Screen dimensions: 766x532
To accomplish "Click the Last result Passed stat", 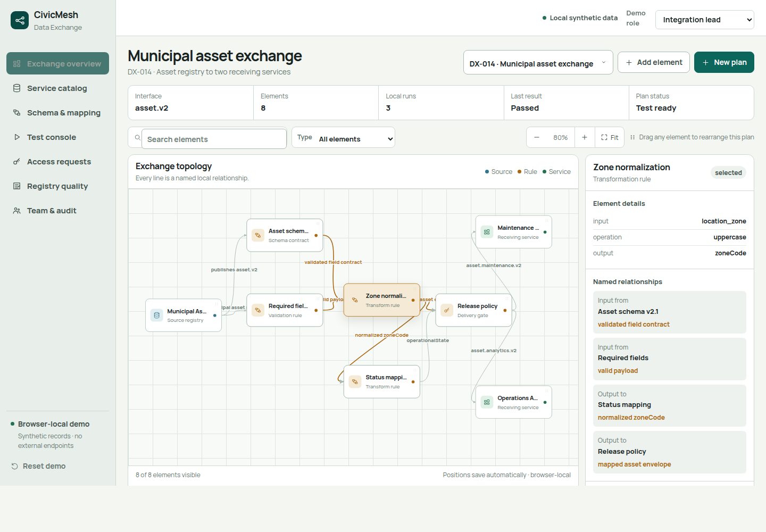I will tap(566, 103).
